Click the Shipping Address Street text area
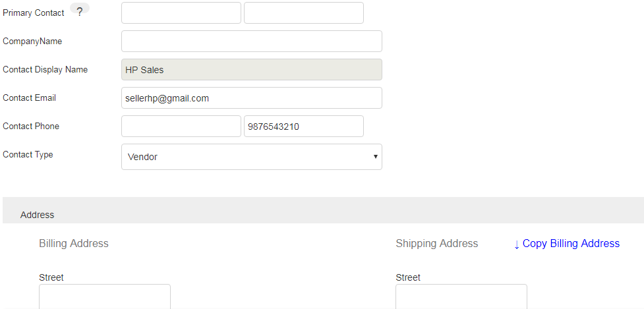Screen dimensions: 644x309 tap(461, 296)
